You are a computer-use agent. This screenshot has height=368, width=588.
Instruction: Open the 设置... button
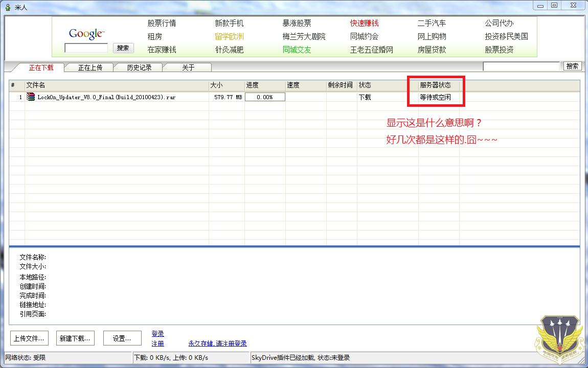(122, 338)
